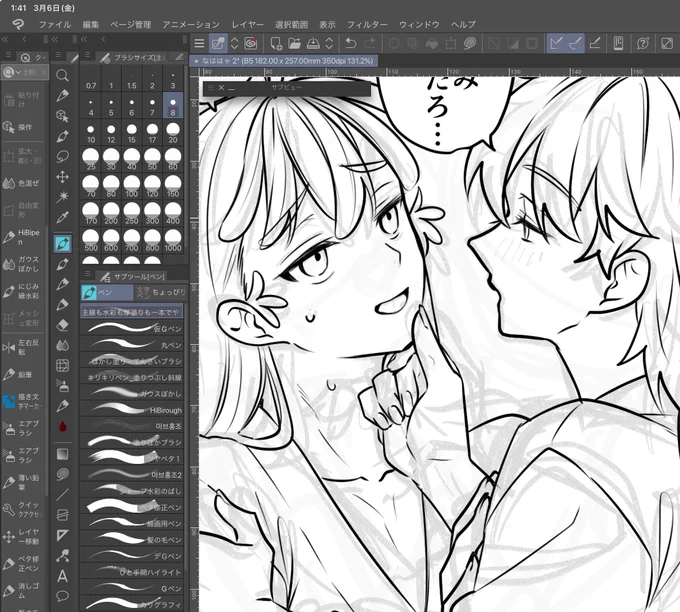Viewport: 680px width, 612px height.
Task: Open the 編集 menu
Action: point(91,25)
